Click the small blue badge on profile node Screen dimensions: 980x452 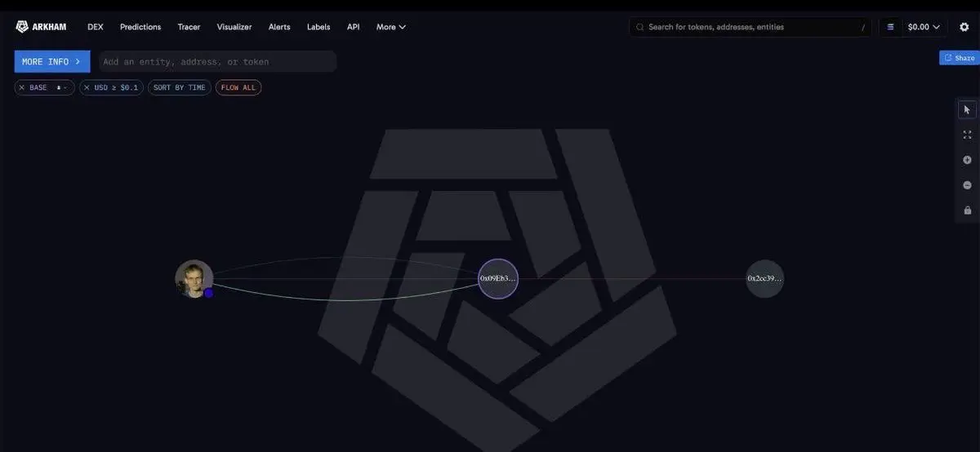pos(208,292)
